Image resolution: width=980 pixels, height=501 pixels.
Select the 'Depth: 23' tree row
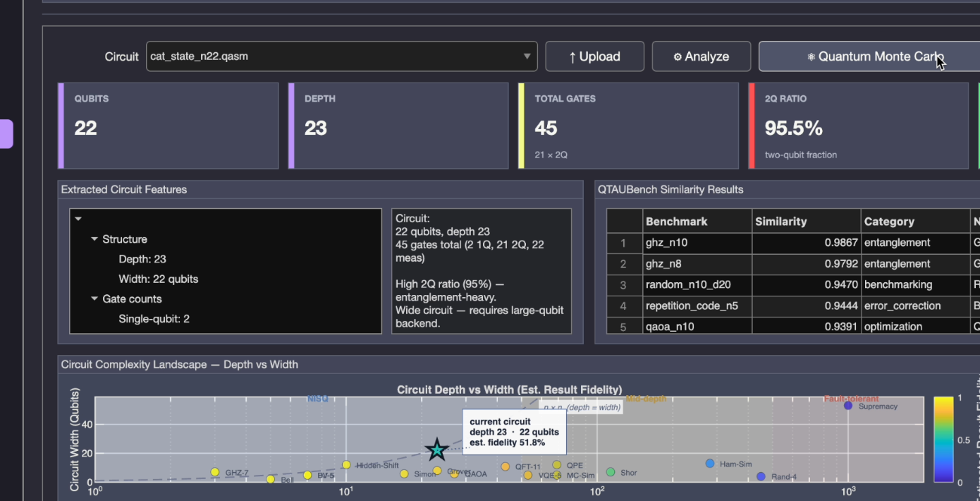click(x=142, y=259)
